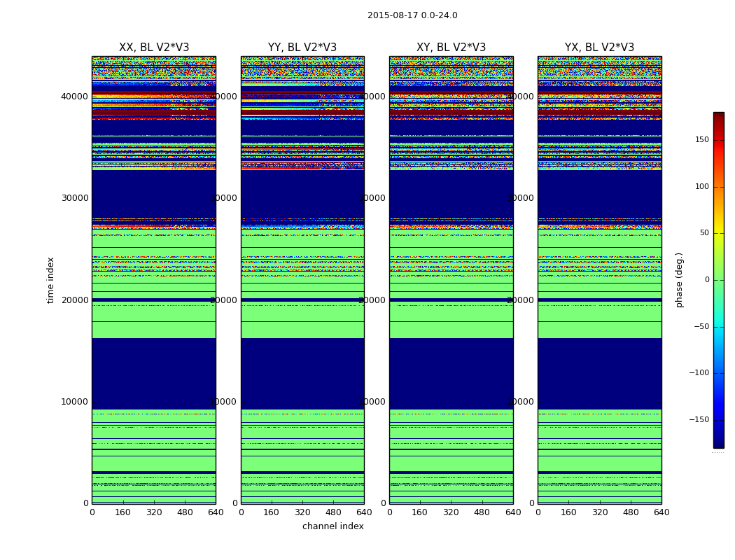Click the figure title '2015-08-17 0.0-24.0'
Screen dimensions: 735x560
[x=412, y=15]
